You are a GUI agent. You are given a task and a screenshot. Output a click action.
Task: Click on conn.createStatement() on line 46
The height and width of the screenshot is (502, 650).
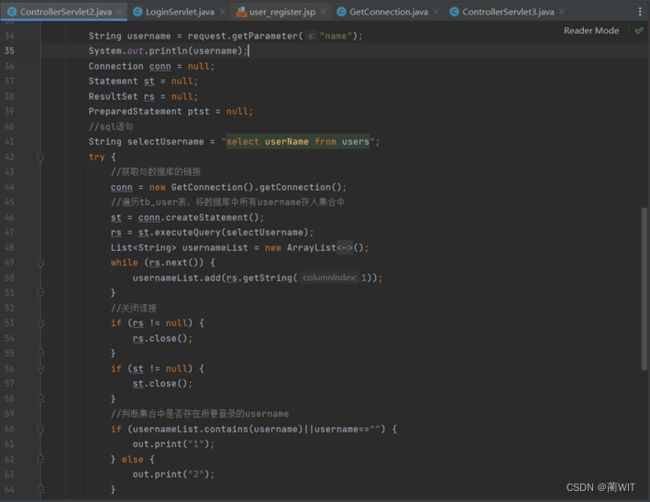point(198,217)
